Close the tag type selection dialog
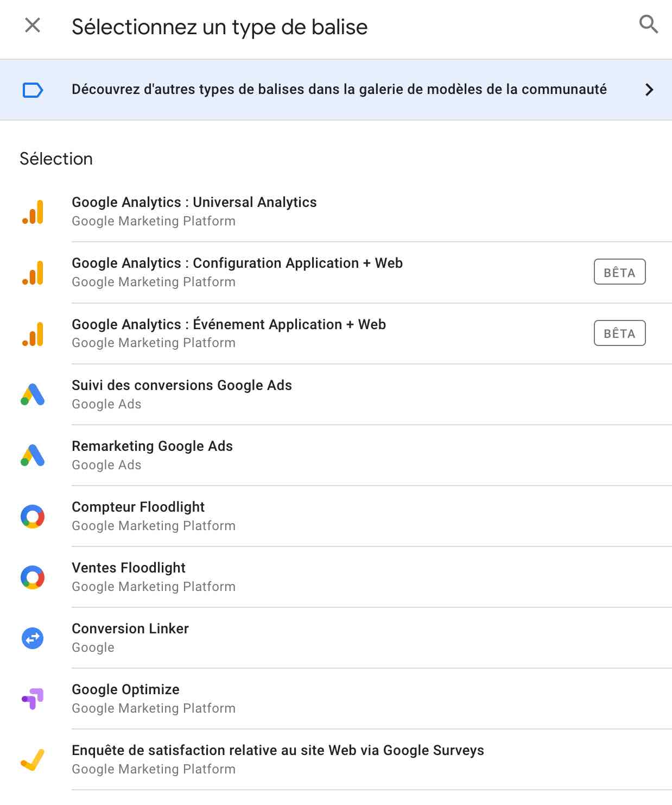The height and width of the screenshot is (805, 672). (33, 24)
